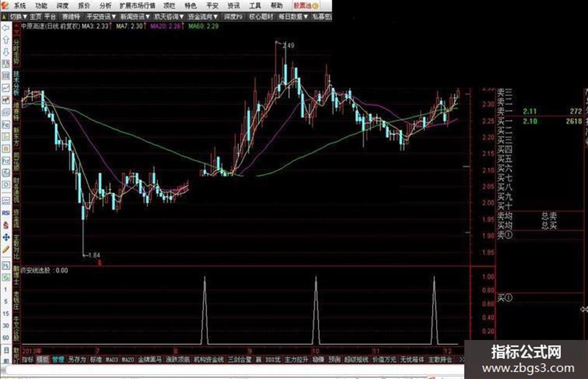Click the line chart icon in left sidebar
The width and height of the screenshot is (588, 379).
pos(6,88)
